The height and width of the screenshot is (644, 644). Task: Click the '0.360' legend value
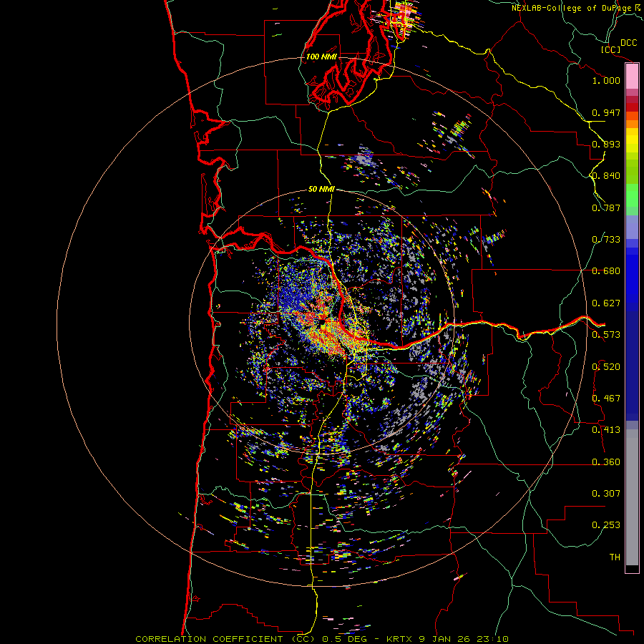point(606,462)
